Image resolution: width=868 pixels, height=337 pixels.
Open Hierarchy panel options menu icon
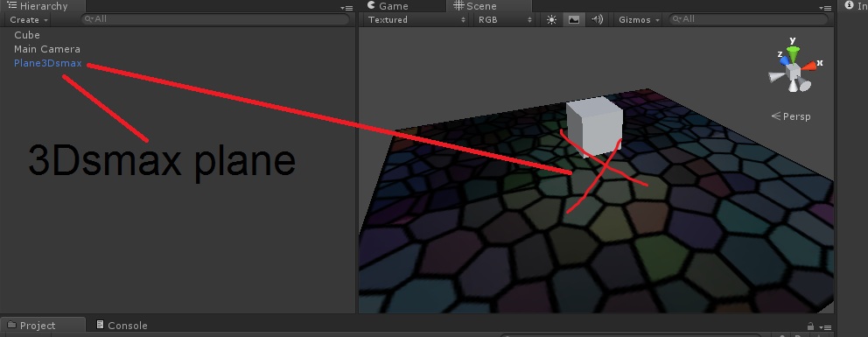pos(346,8)
